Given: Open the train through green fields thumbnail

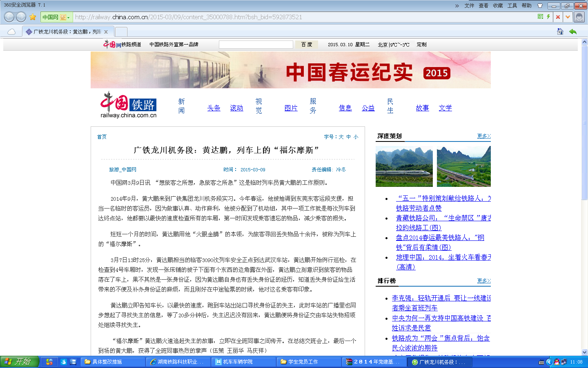Looking at the screenshot, I should (x=464, y=166).
